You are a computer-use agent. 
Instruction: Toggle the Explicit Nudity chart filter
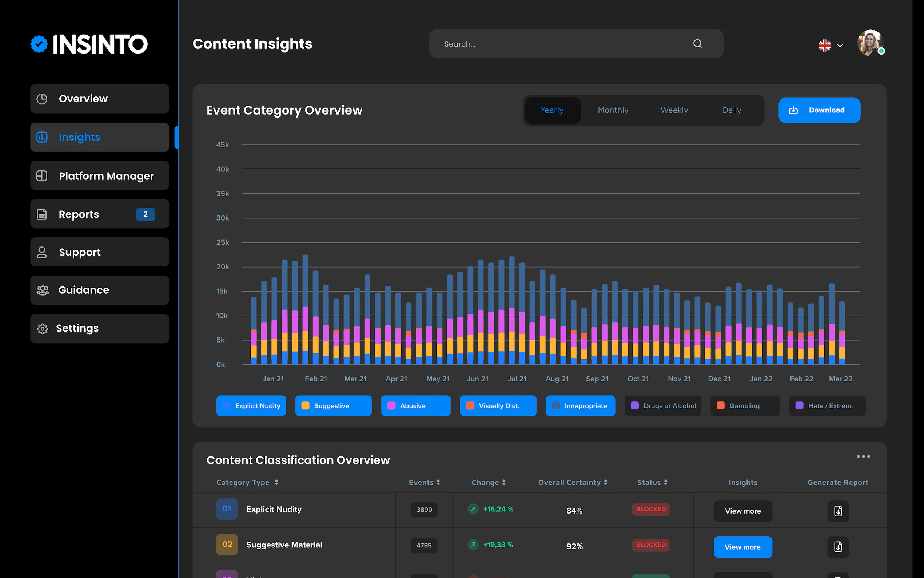[251, 405]
